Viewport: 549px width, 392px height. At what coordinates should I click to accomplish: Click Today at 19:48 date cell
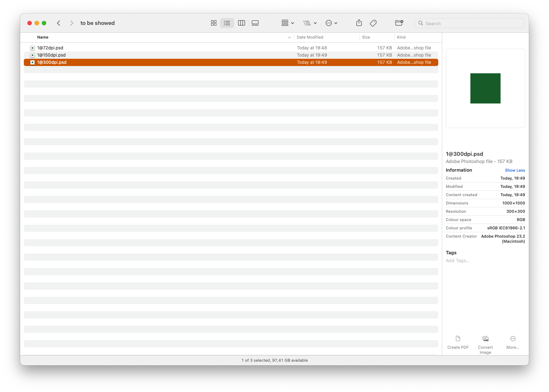click(312, 48)
